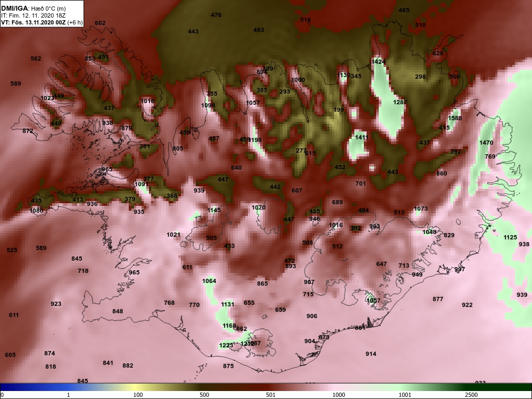The image size is (532, 399).
Task: Click the map value '848'
Action: tap(118, 311)
